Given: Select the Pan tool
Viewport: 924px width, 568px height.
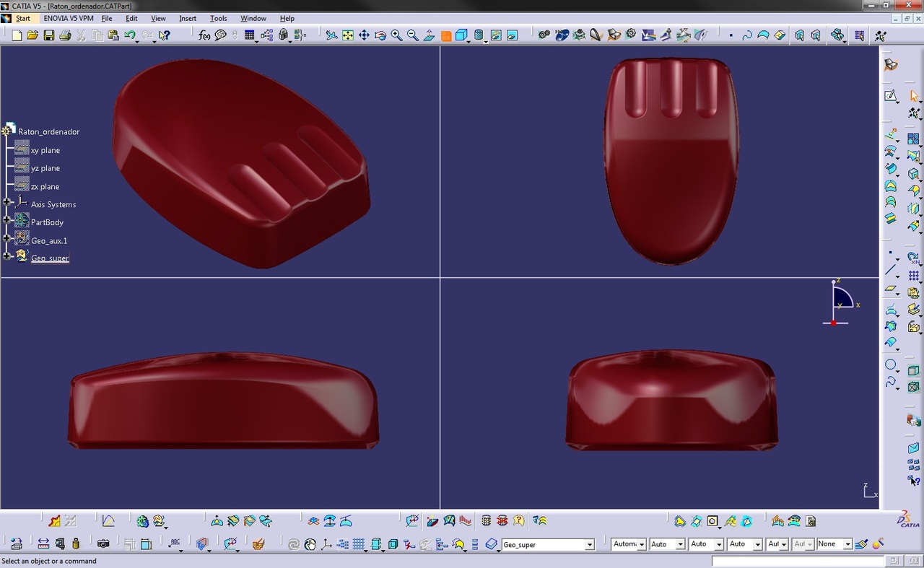Looking at the screenshot, I should tap(364, 35).
